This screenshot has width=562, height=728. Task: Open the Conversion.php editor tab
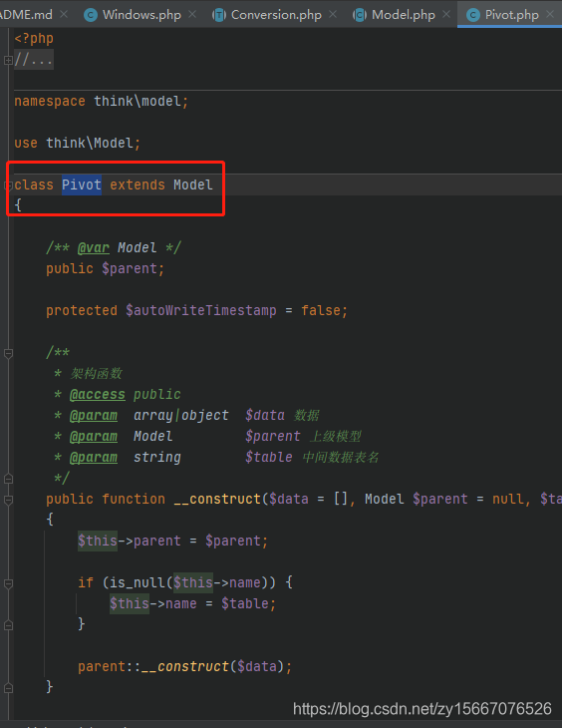(276, 15)
